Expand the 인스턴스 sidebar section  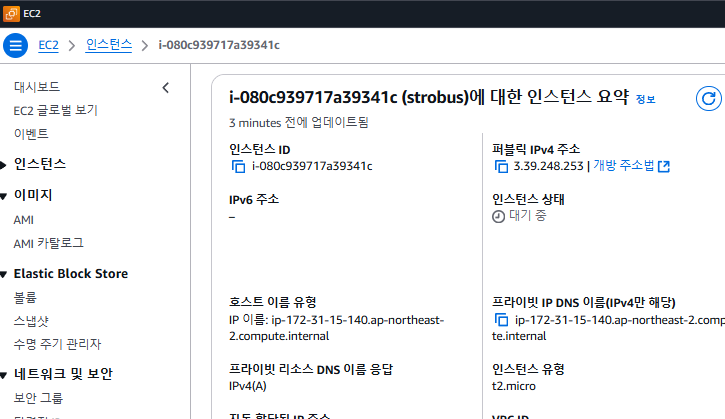click(x=4, y=165)
